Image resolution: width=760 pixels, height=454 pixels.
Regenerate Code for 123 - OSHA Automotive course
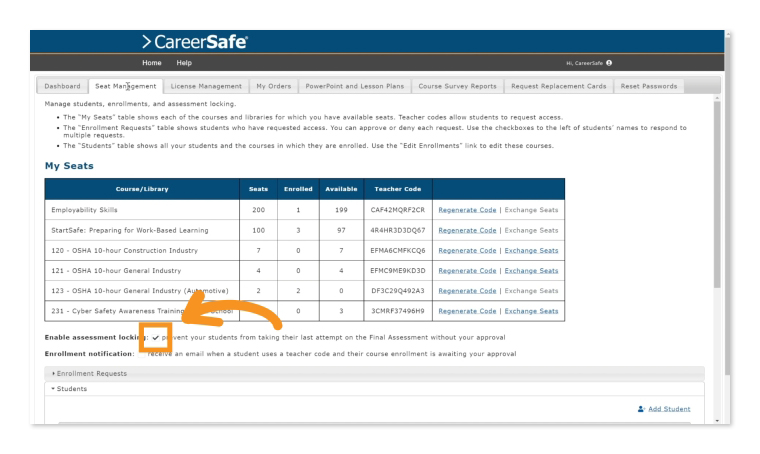pos(467,291)
